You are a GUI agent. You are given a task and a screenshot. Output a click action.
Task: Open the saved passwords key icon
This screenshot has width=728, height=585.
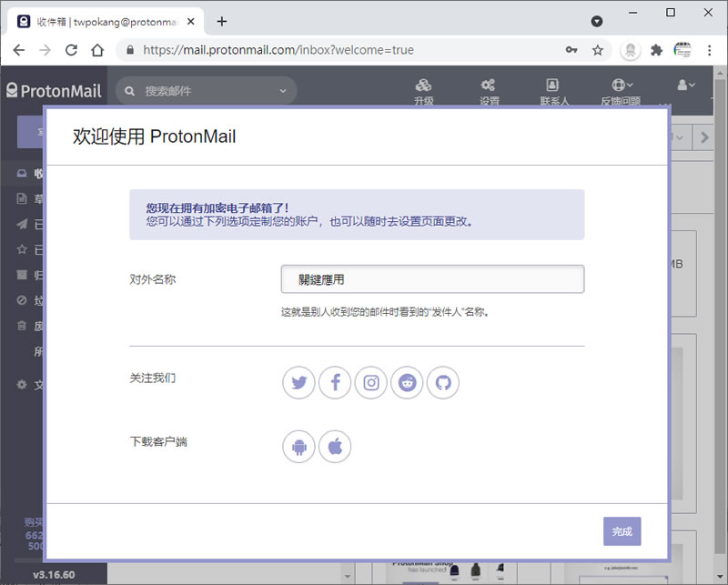click(571, 50)
